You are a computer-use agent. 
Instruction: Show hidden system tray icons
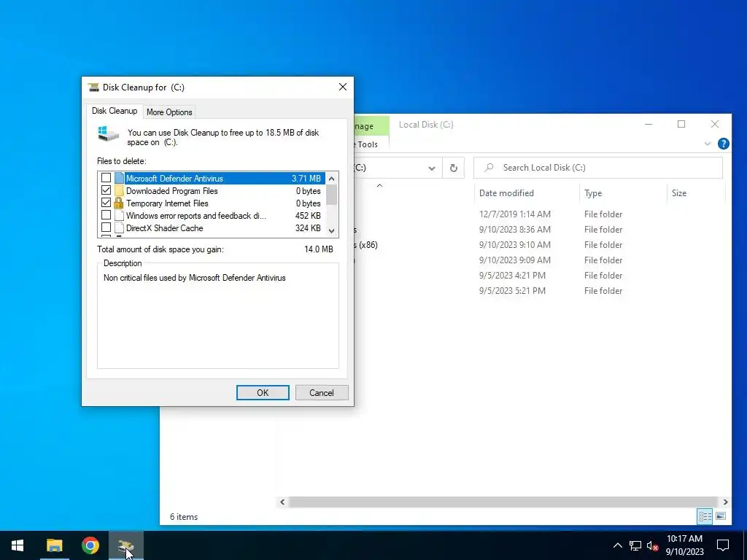(617, 545)
